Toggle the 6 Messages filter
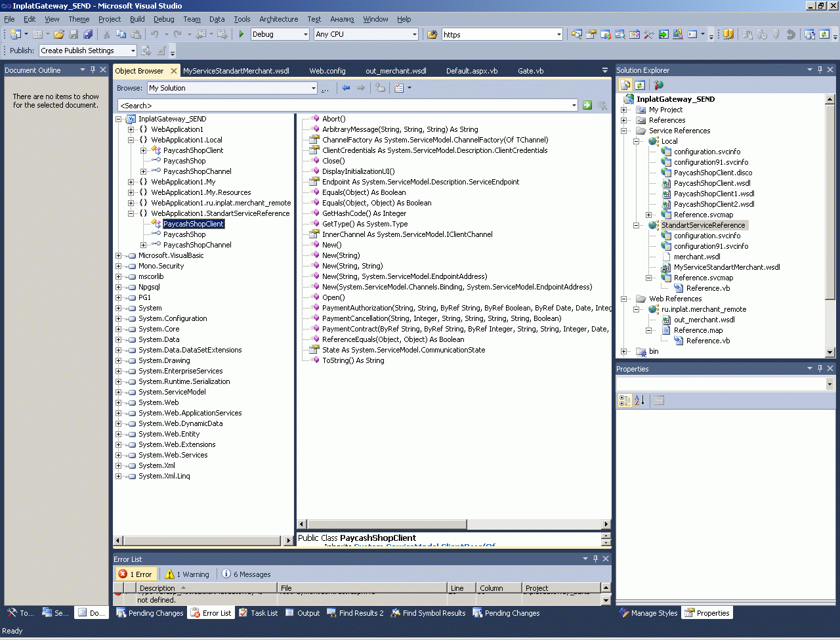840x640 pixels. pos(247,574)
